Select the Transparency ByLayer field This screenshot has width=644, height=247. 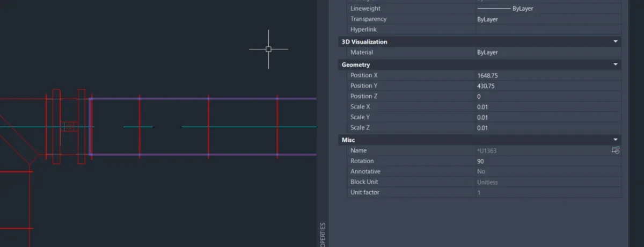(547, 19)
